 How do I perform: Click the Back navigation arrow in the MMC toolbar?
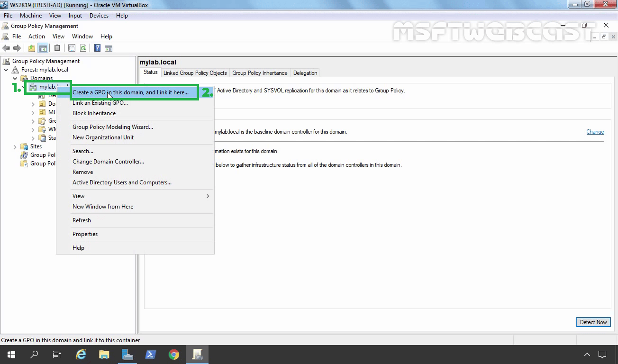click(x=6, y=47)
